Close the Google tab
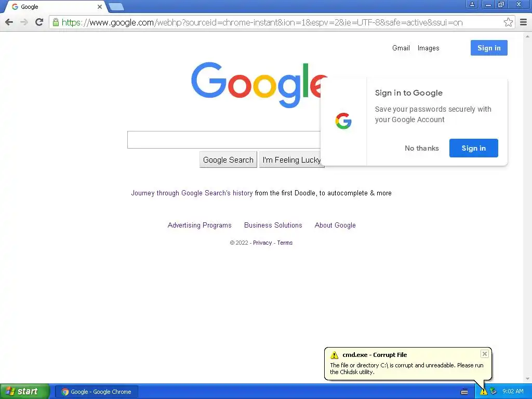 (x=100, y=7)
